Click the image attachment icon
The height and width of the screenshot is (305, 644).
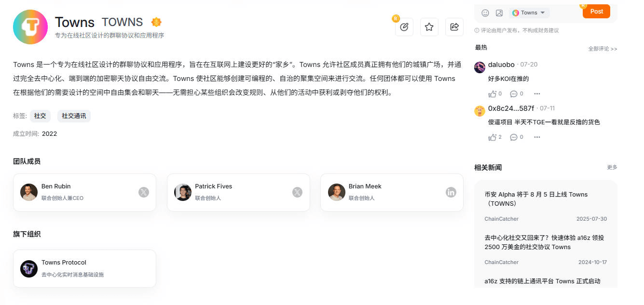coord(499,13)
